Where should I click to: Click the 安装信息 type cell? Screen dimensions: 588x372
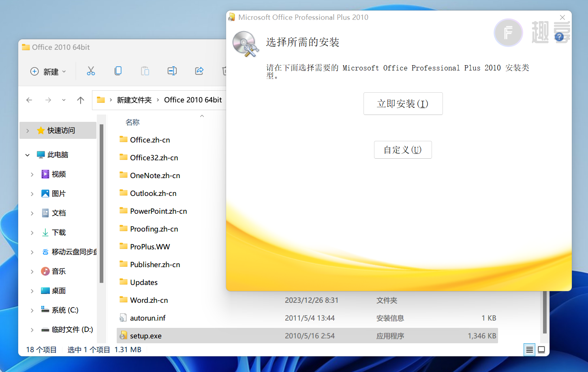(x=390, y=318)
